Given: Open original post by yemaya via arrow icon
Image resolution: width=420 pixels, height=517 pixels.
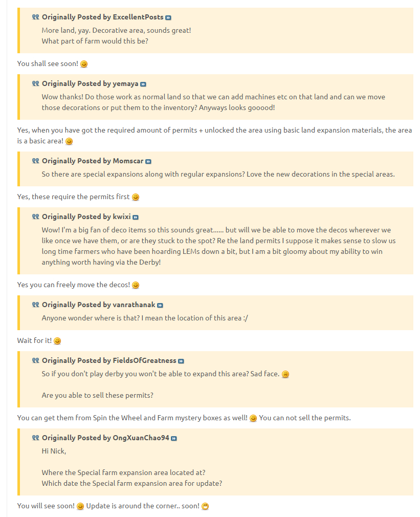Looking at the screenshot, I should click(143, 84).
